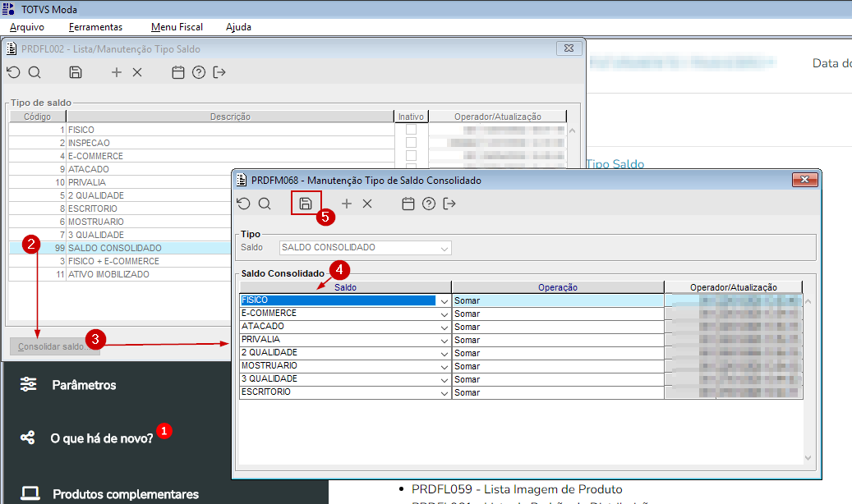Click the Parâmetros sidebar link
Image resolution: width=852 pixels, height=504 pixels.
pyautogui.click(x=84, y=385)
